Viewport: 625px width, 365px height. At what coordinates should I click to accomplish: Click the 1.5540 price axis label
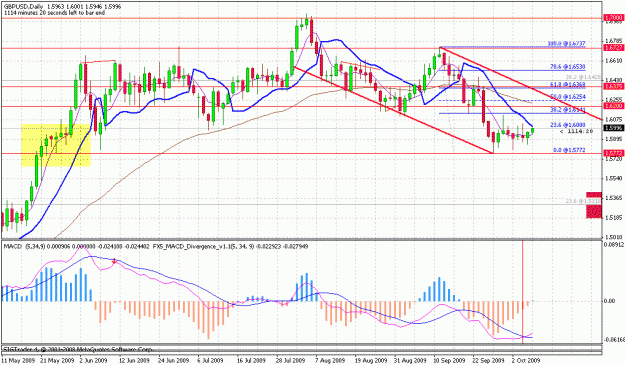(614, 178)
